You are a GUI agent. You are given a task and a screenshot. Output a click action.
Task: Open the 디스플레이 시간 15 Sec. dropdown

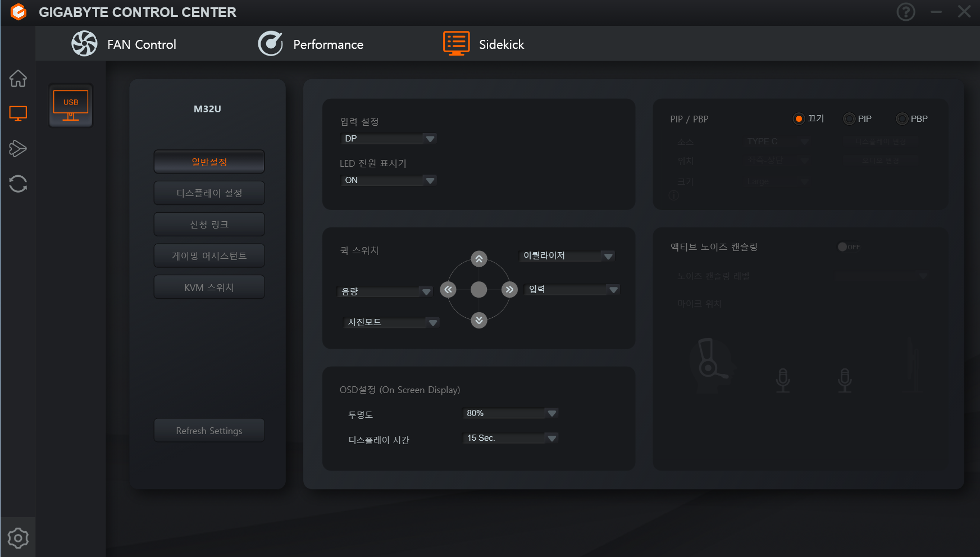(510, 438)
